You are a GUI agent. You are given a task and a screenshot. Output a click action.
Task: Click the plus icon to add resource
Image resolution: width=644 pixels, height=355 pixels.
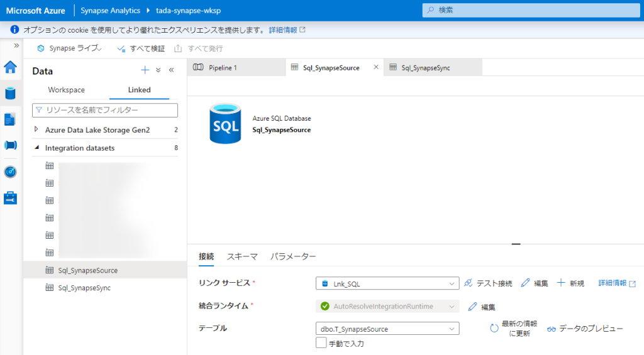tap(145, 70)
